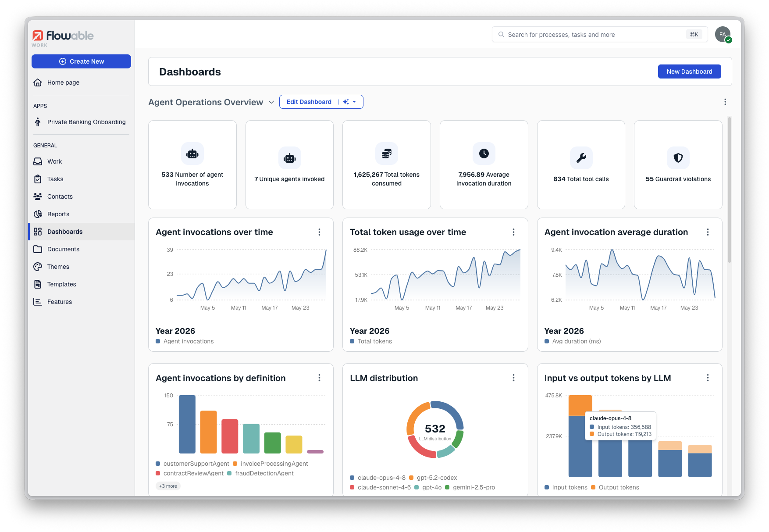
Task: Open the Private Banking Onboarding app
Action: pyautogui.click(x=81, y=122)
